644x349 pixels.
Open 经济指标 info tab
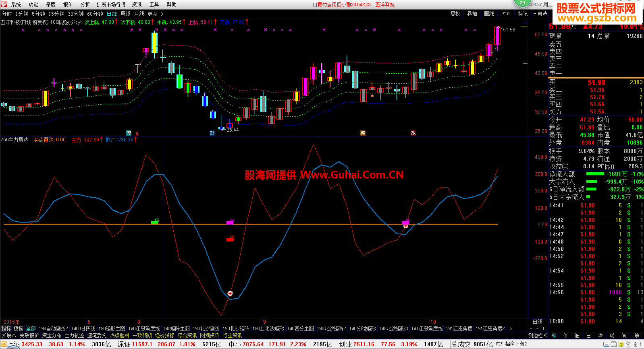pos(164,335)
